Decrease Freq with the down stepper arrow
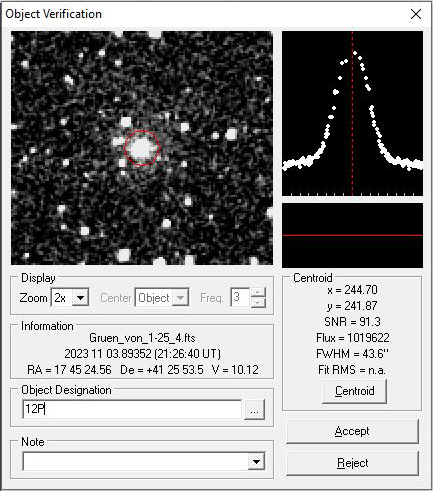 258,302
